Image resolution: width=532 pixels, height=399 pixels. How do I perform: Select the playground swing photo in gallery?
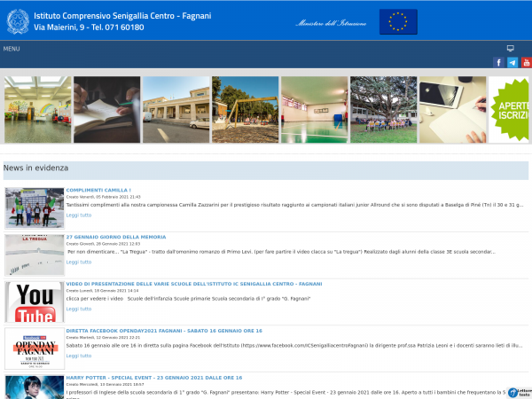pos(245,110)
